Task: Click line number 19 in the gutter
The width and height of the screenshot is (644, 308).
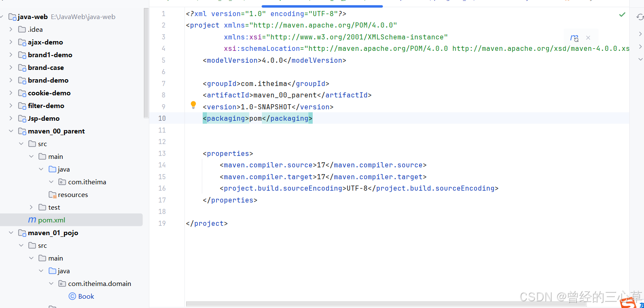Action: point(162,223)
